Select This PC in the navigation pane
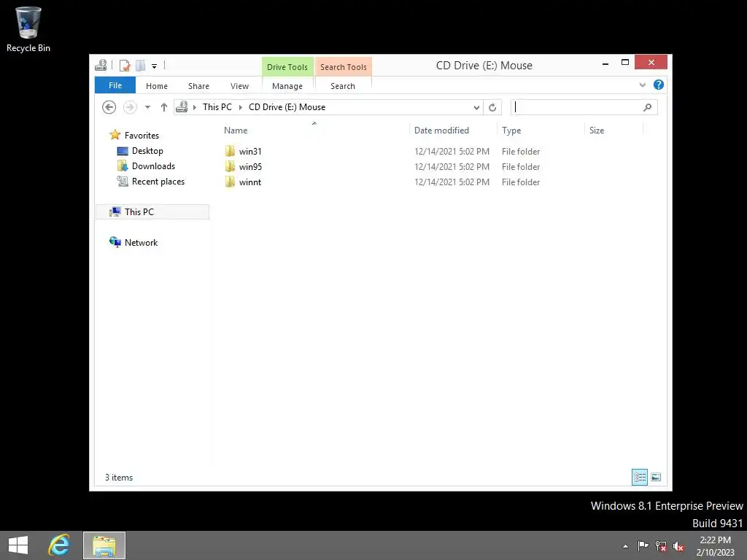Image resolution: width=747 pixels, height=560 pixels. pyautogui.click(x=152, y=212)
